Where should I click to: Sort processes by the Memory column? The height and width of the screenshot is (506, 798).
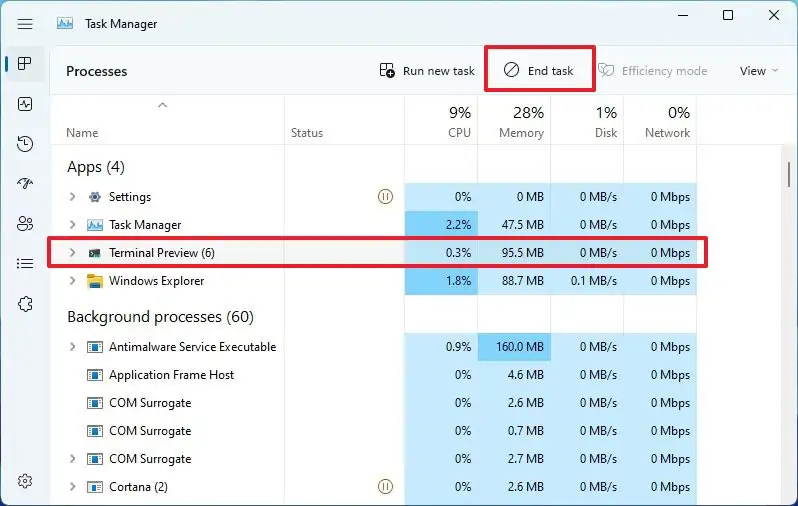point(520,122)
